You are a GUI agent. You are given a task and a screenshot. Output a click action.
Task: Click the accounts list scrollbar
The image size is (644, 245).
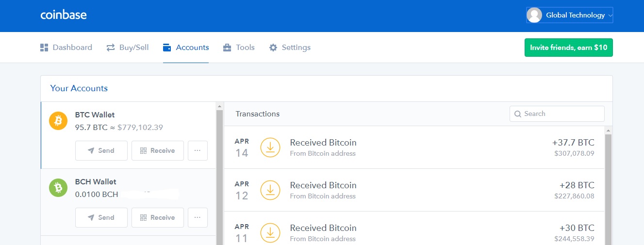219,177
